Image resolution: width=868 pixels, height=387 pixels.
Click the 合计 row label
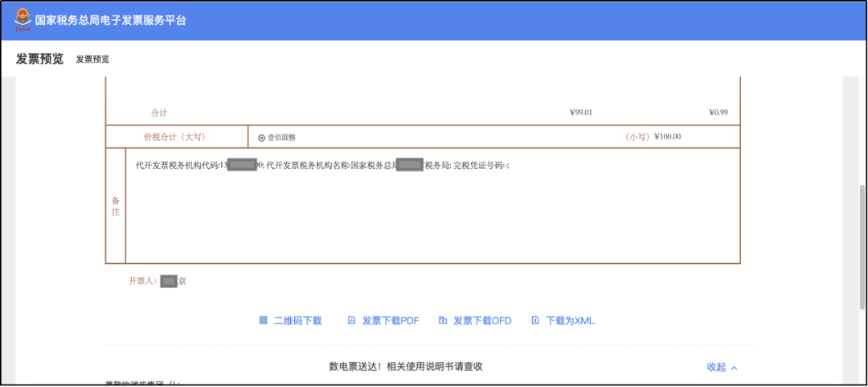159,113
